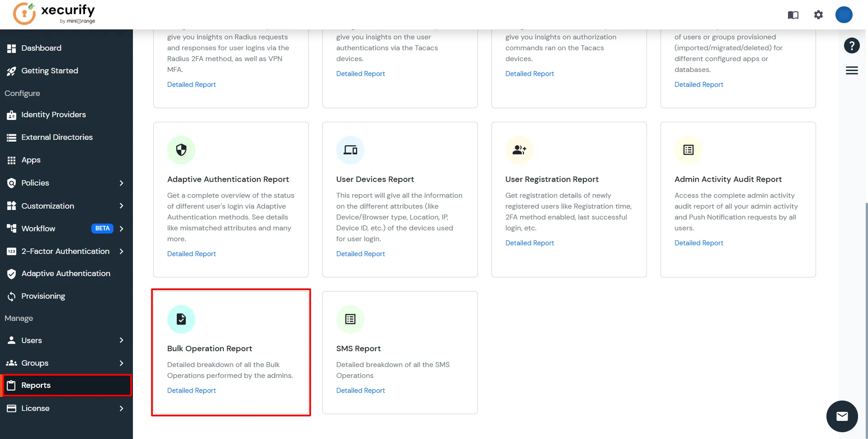Open the Provisioning section

43,296
